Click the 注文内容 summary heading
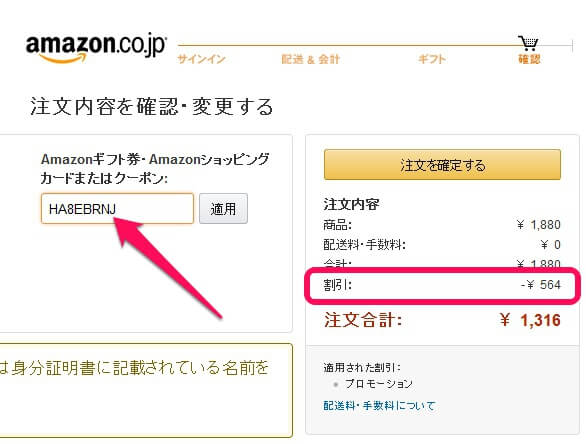The image size is (586, 444). point(351,204)
